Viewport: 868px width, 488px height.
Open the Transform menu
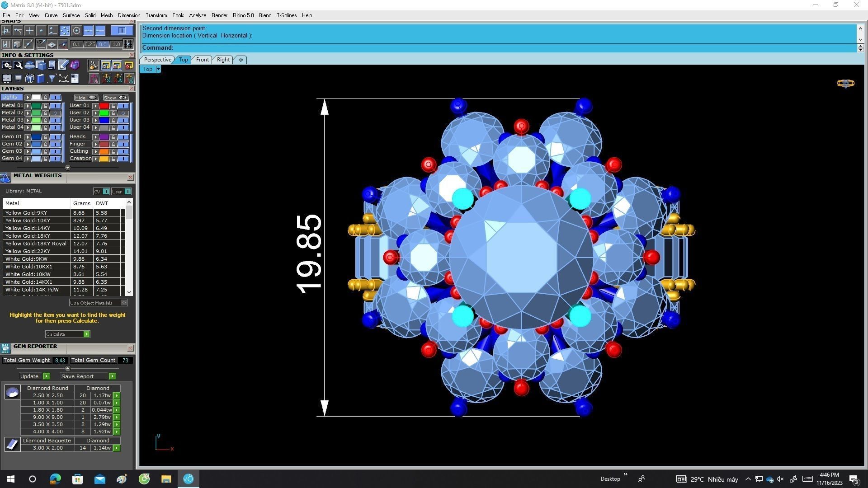coord(156,15)
